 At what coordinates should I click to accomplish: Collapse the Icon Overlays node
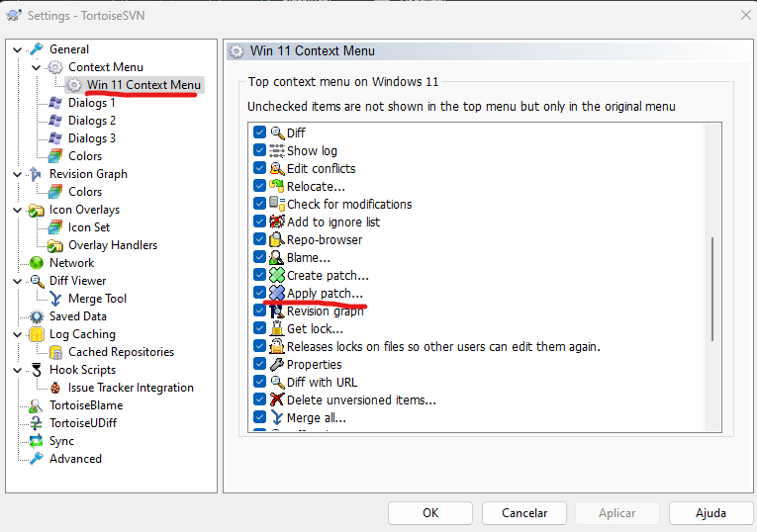18,211
